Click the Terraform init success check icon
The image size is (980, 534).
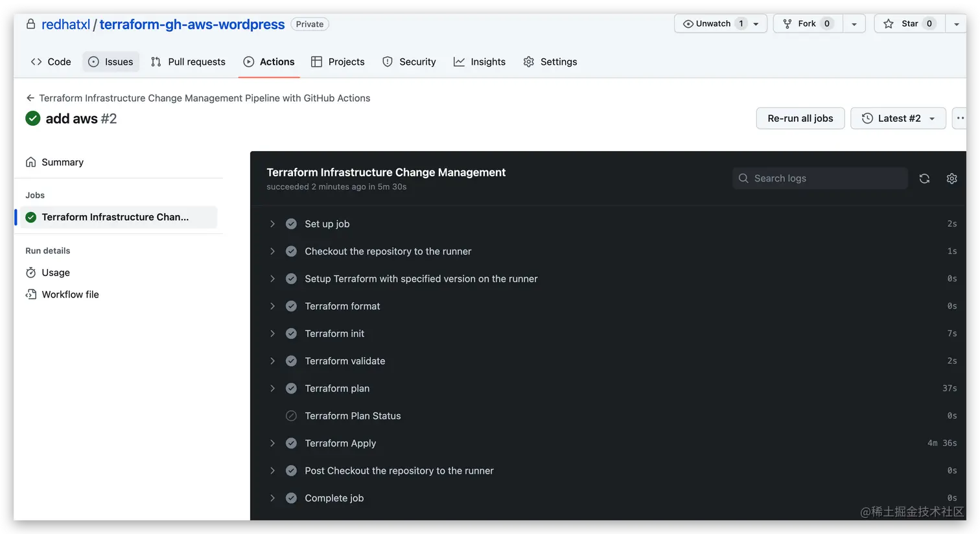tap(292, 334)
